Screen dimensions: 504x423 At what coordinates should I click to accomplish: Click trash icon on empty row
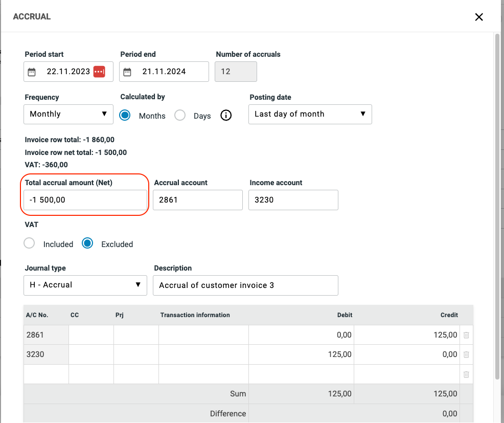466,374
